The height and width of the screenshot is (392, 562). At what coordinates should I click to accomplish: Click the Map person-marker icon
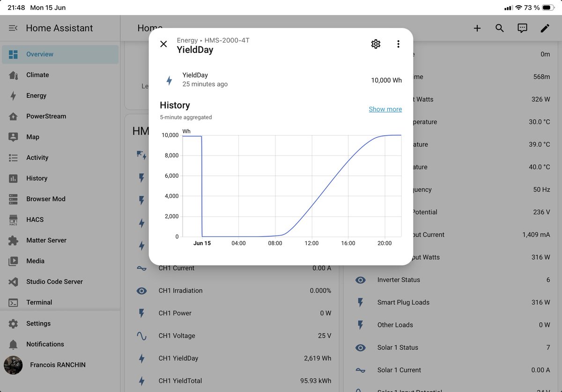coord(13,137)
